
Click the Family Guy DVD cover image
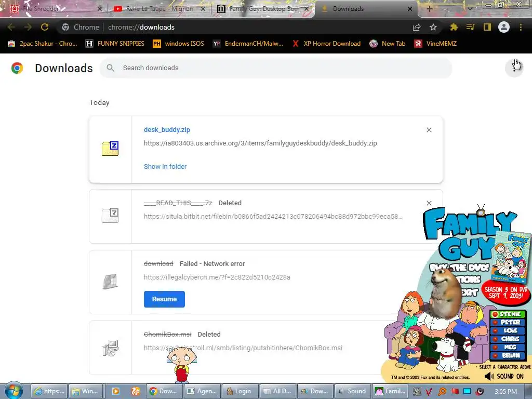511,257
